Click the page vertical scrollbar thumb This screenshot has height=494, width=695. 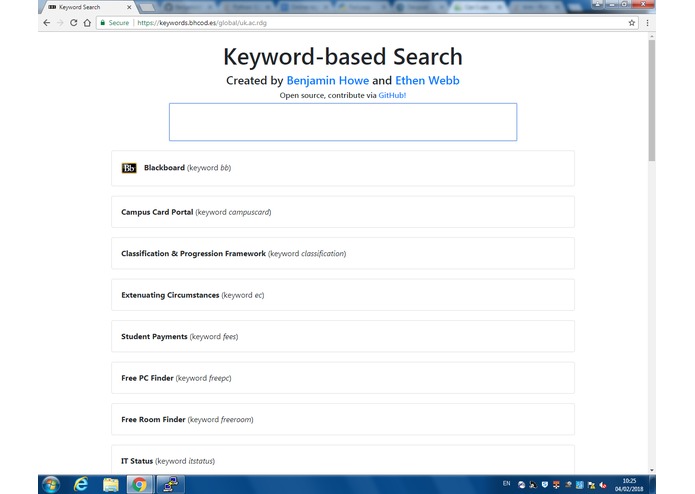coord(652,100)
